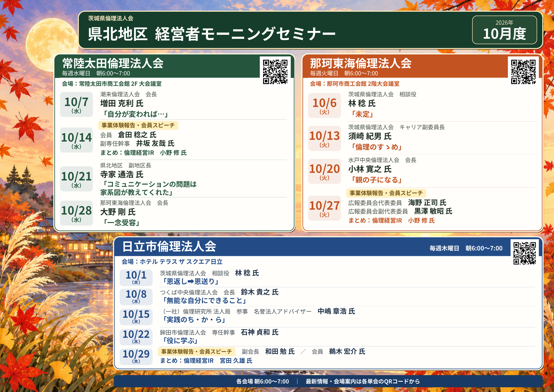Click the 10/20 (火) date badge
Image resolution: width=554 pixels, height=392 pixels.
click(x=324, y=171)
